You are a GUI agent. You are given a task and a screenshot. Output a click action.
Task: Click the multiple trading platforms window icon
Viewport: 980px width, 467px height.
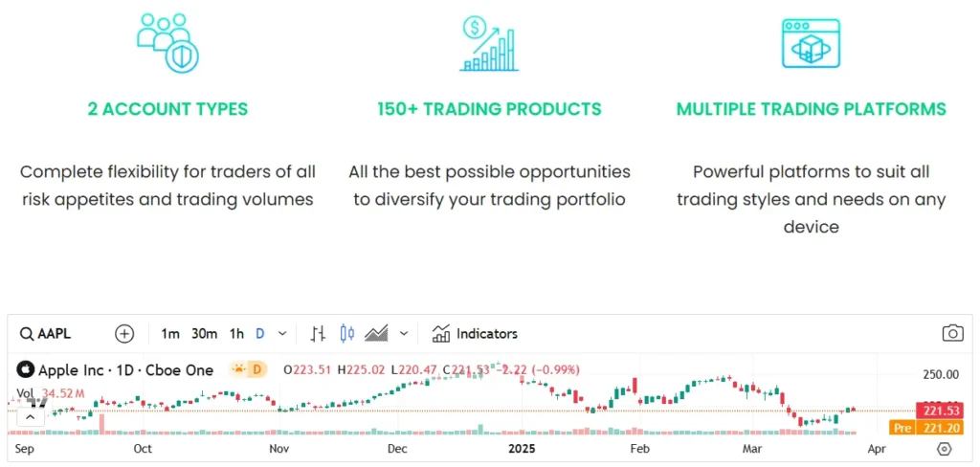point(811,43)
